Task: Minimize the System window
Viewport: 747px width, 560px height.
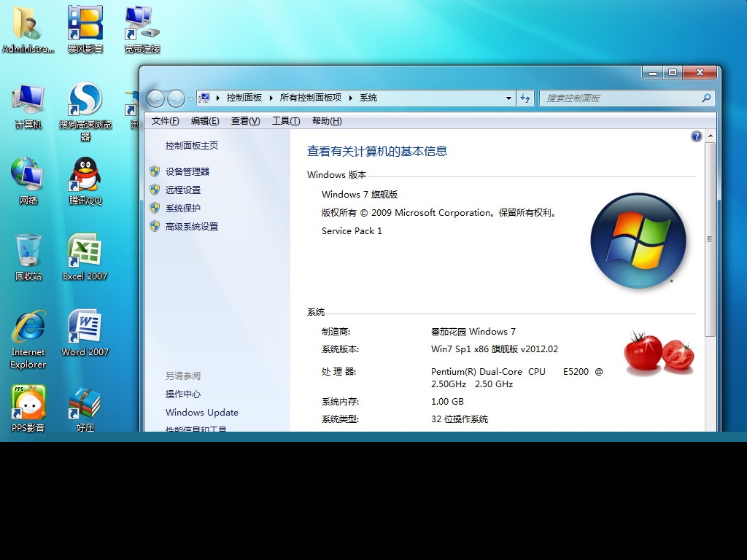Action: pos(653,73)
